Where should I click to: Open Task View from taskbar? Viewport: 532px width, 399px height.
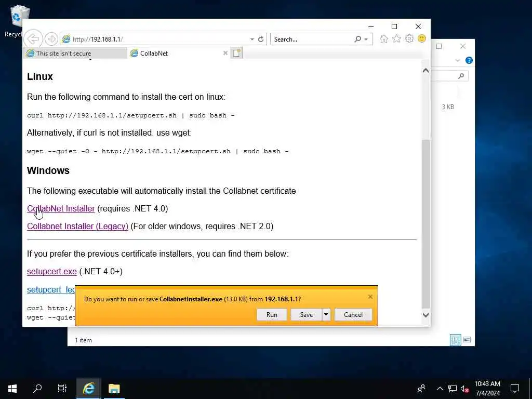pos(62,389)
